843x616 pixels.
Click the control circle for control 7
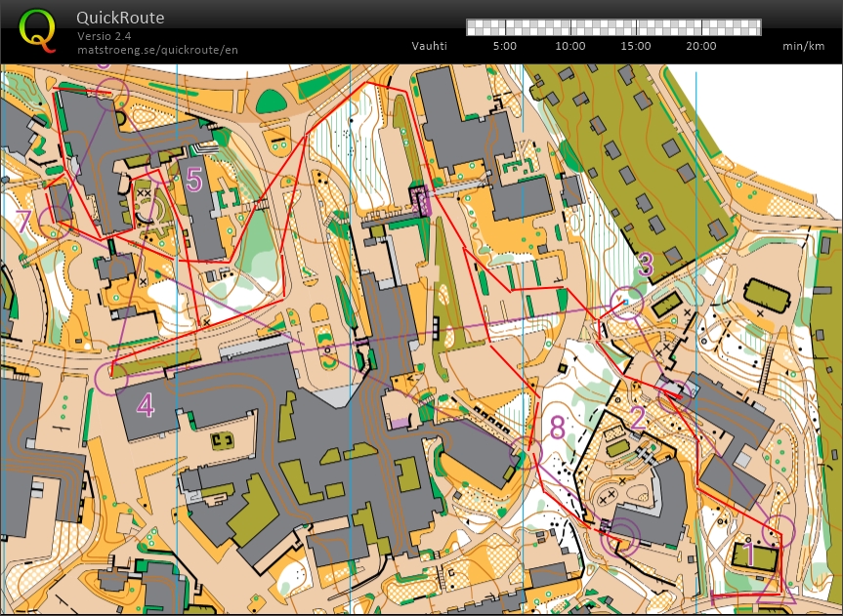pyautogui.click(x=55, y=221)
